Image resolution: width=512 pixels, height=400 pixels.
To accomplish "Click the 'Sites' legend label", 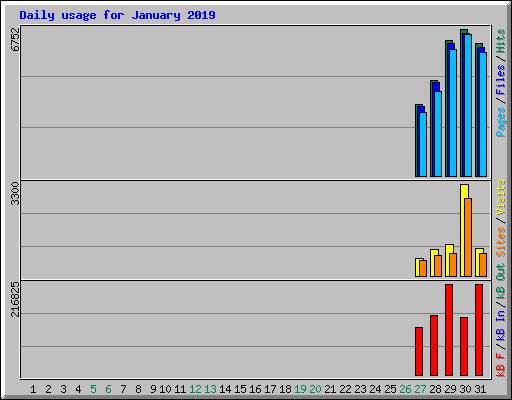I will pos(501,242).
